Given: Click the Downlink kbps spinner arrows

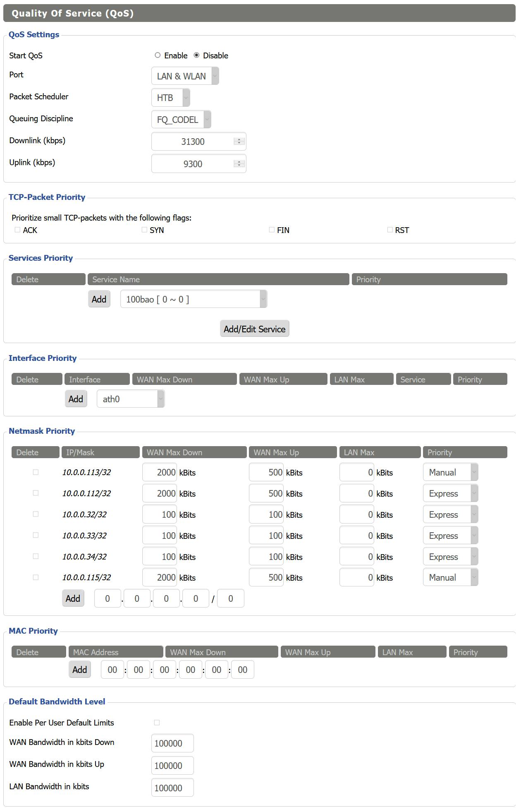Looking at the screenshot, I should click(239, 142).
